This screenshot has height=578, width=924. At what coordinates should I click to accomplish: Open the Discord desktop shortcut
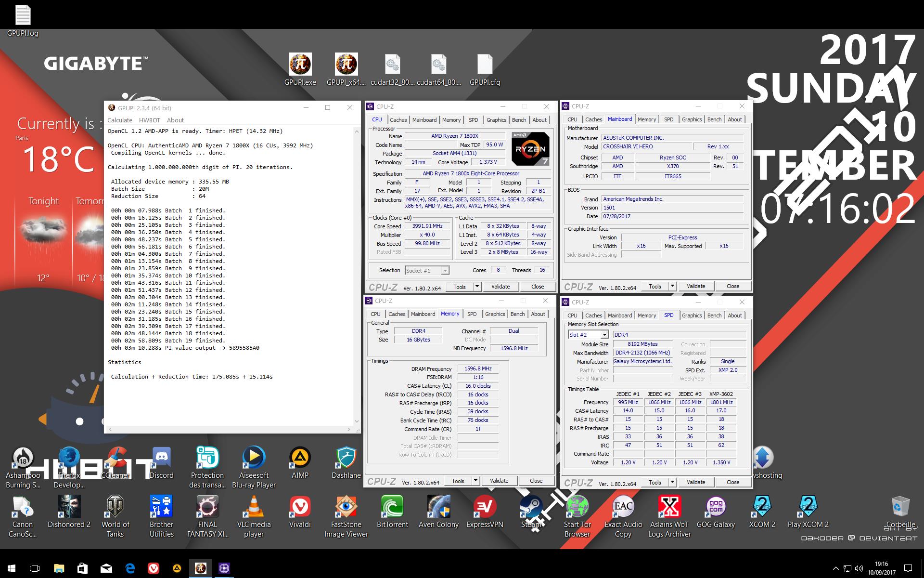(x=161, y=462)
